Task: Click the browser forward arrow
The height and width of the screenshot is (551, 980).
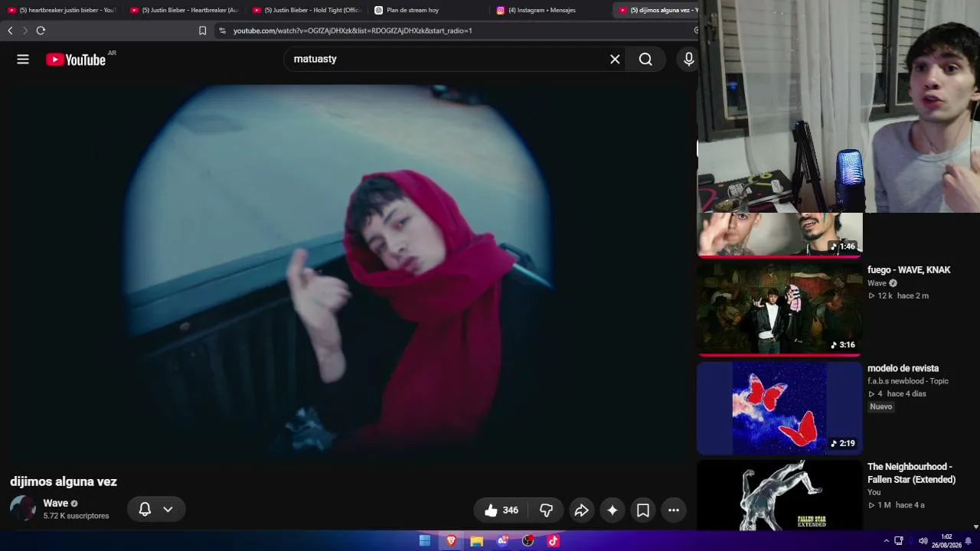Action: click(24, 31)
